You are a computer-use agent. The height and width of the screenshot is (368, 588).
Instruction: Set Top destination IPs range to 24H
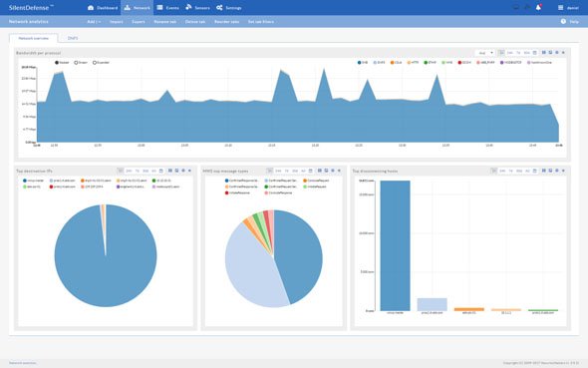(x=129, y=171)
